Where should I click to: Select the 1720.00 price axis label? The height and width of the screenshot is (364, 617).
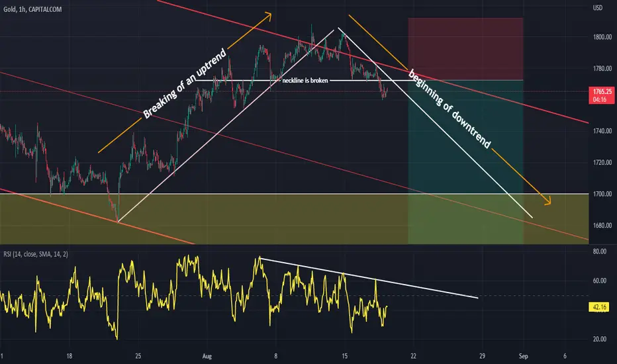(602, 163)
